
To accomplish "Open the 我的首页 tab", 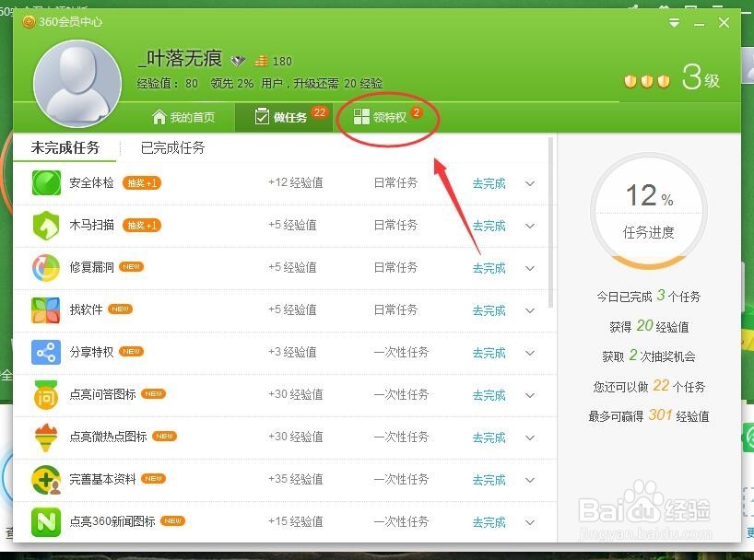I will 183,117.
